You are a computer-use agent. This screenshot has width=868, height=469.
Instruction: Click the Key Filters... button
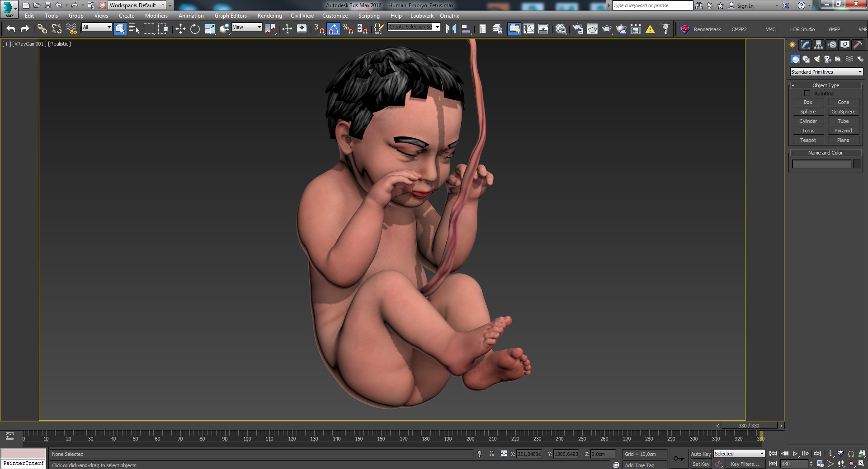pos(745,464)
